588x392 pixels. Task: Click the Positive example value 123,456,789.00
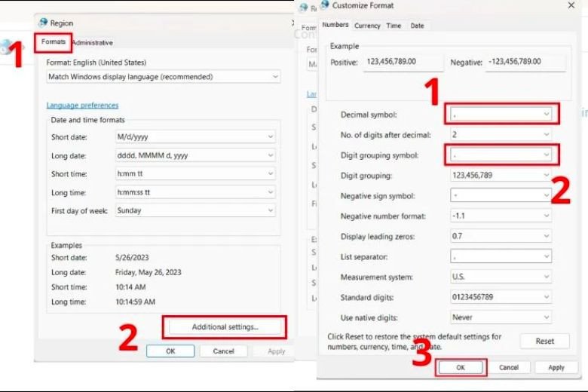391,62
